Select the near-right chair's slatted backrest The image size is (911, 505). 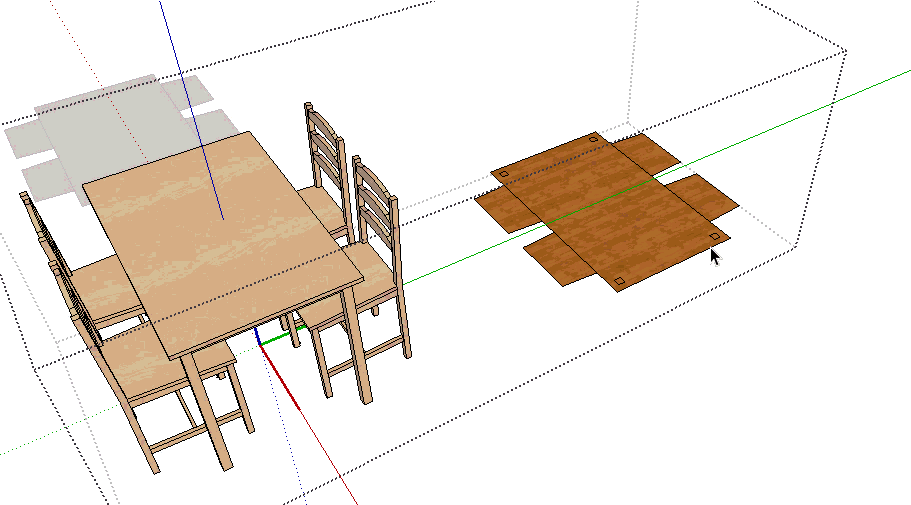[375, 203]
